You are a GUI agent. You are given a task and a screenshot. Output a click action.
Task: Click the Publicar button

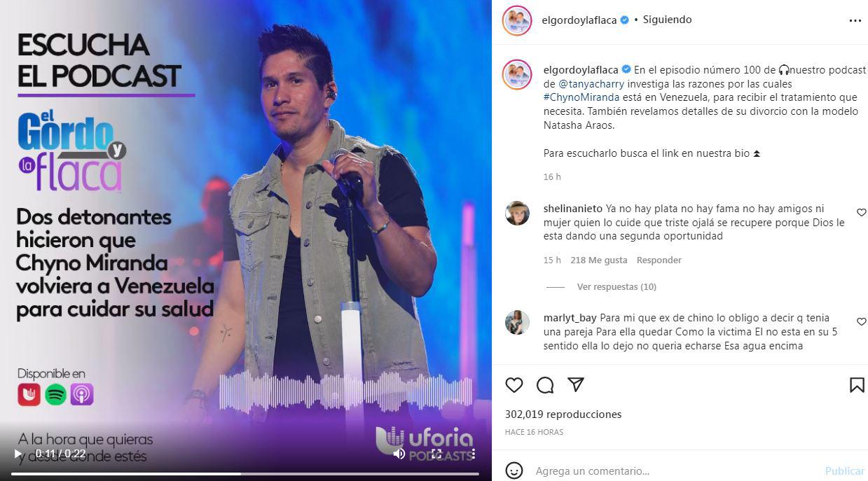click(844, 471)
